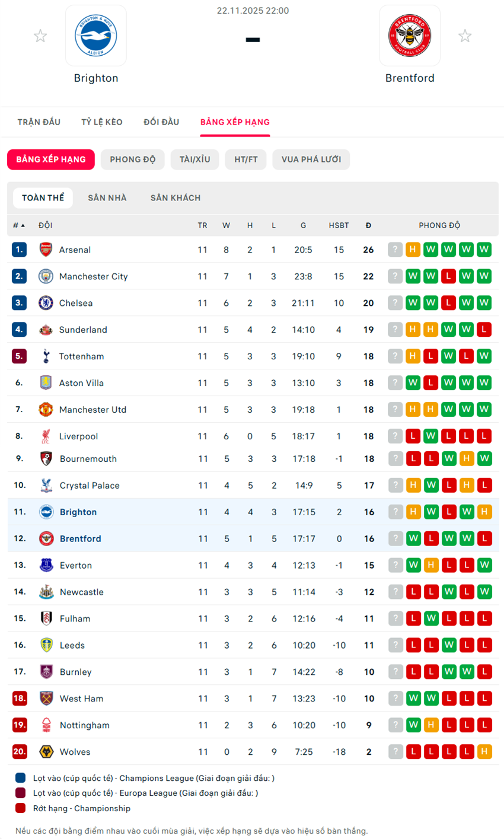Click the Tottenham club logo

[46, 356]
